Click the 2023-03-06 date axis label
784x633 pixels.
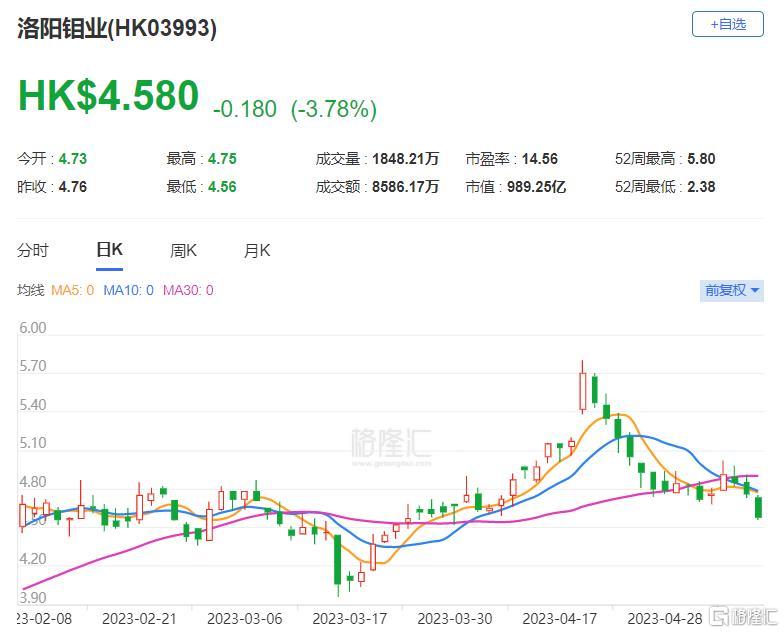[245, 619]
